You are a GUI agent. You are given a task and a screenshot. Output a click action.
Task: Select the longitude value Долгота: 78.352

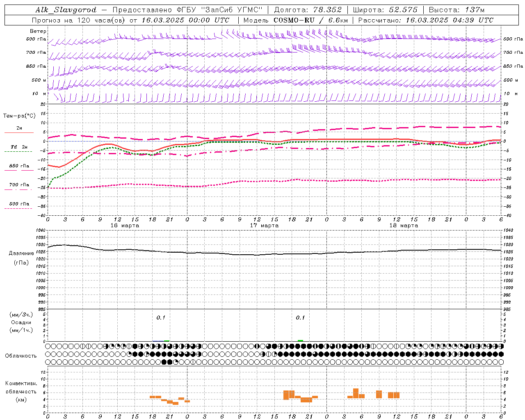click(308, 10)
